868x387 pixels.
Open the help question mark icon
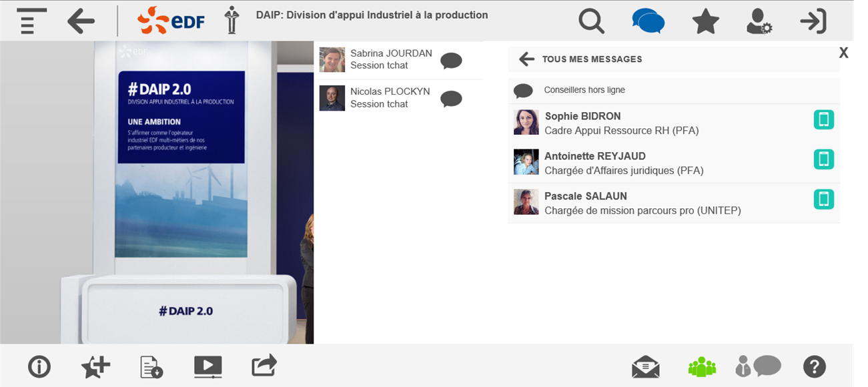[x=815, y=366]
